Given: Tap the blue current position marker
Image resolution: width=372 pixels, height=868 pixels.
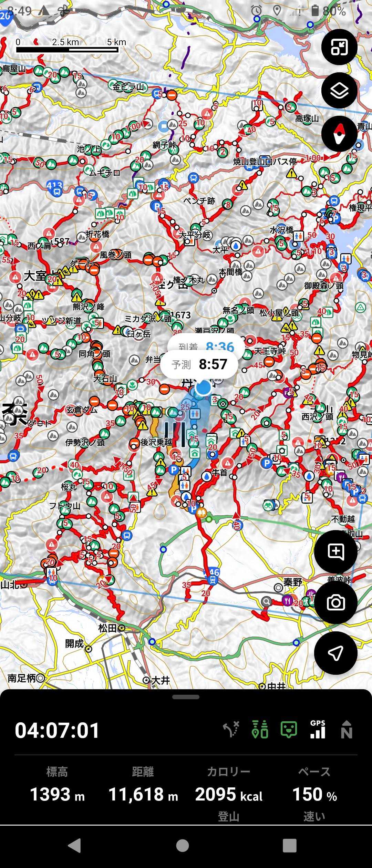Looking at the screenshot, I should (203, 387).
